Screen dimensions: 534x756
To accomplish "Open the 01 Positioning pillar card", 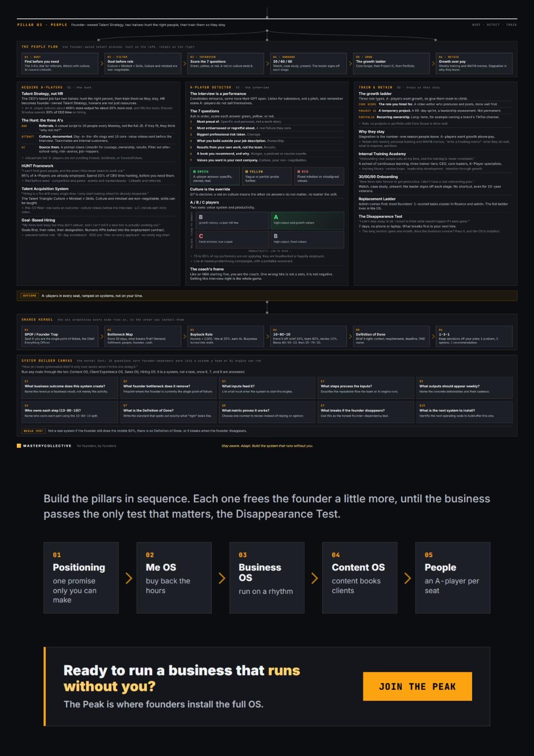I will point(81,578).
